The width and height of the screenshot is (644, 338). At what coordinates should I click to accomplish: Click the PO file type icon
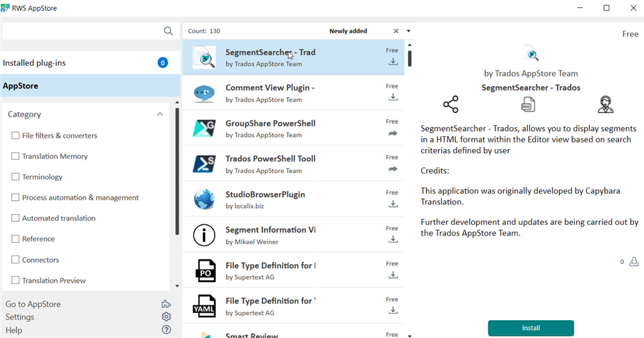tap(205, 271)
